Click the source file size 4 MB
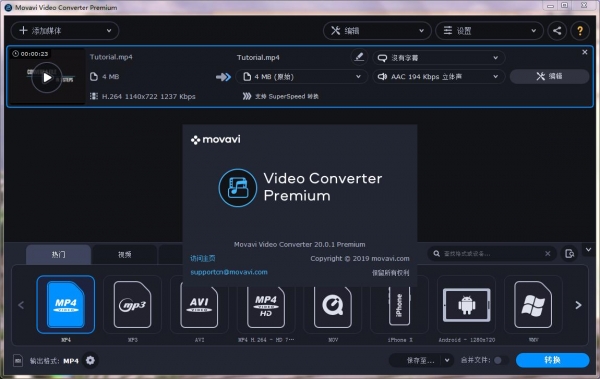600x379 pixels. pyautogui.click(x=110, y=77)
